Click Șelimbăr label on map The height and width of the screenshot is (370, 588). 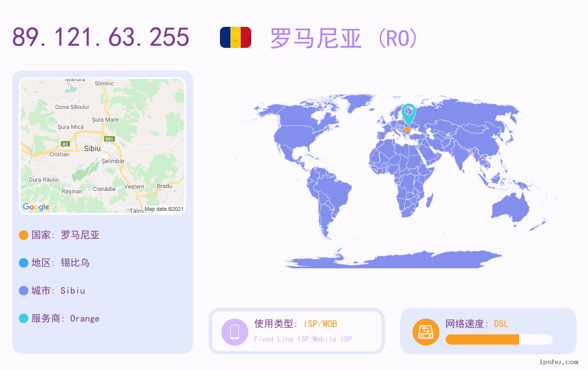click(113, 161)
